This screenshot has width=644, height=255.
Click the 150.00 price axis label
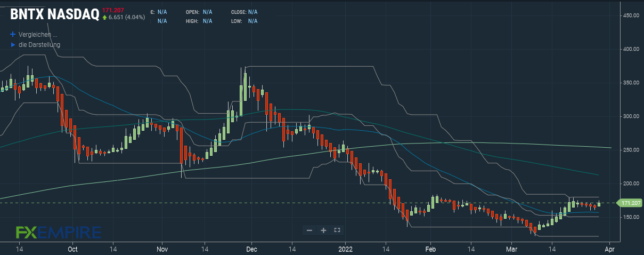(631, 217)
